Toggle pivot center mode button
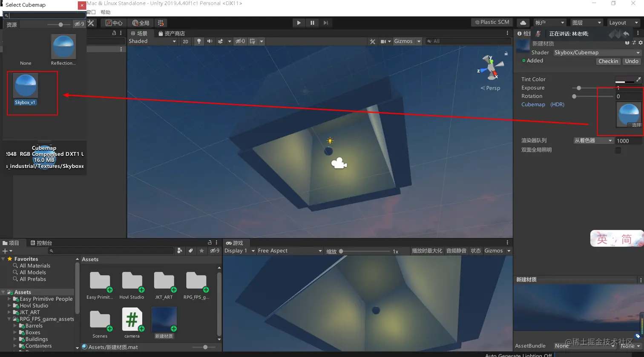Screen dimensions: 644x357 tap(114, 23)
